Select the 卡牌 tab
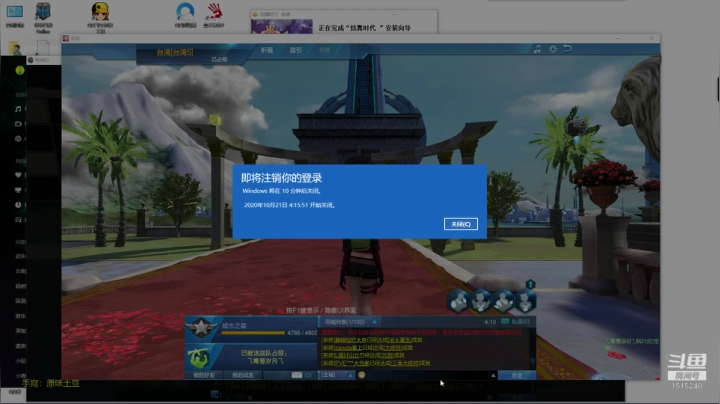Screen dimensions: 720x404 (324, 50)
